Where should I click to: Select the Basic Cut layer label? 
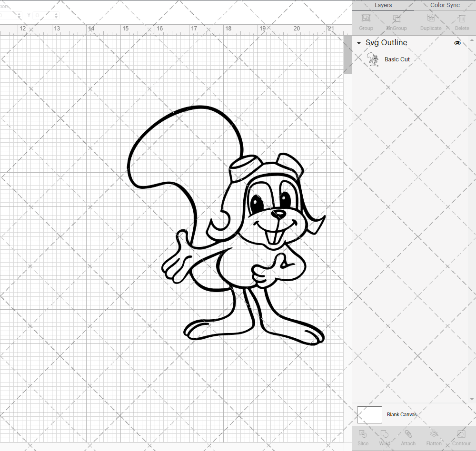[x=397, y=59]
